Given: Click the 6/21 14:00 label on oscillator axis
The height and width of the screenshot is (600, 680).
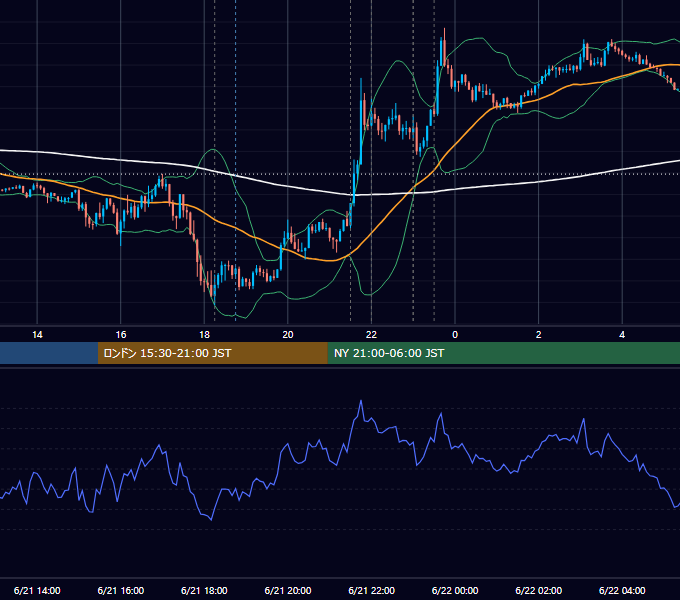Looking at the screenshot, I should pyautogui.click(x=37, y=590).
